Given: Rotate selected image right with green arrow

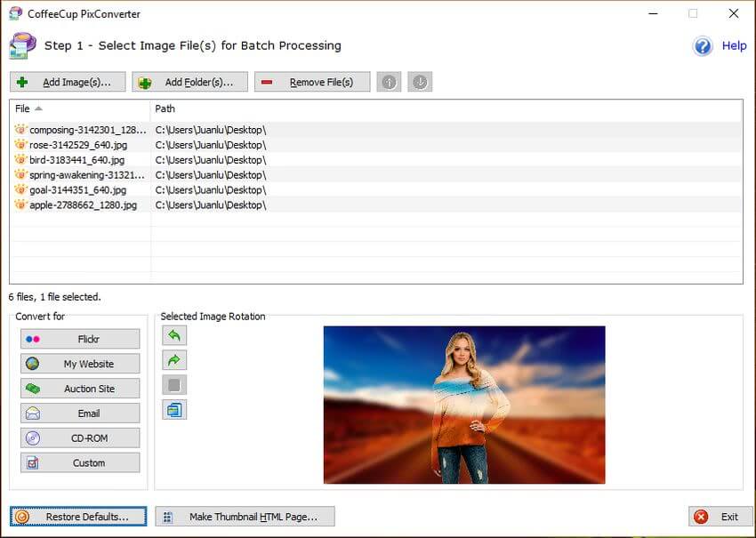Looking at the screenshot, I should tap(174, 360).
